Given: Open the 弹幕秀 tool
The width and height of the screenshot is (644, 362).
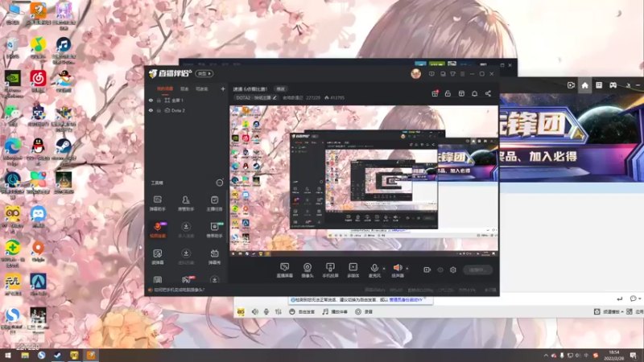Looking at the screenshot, I should tap(214, 257).
